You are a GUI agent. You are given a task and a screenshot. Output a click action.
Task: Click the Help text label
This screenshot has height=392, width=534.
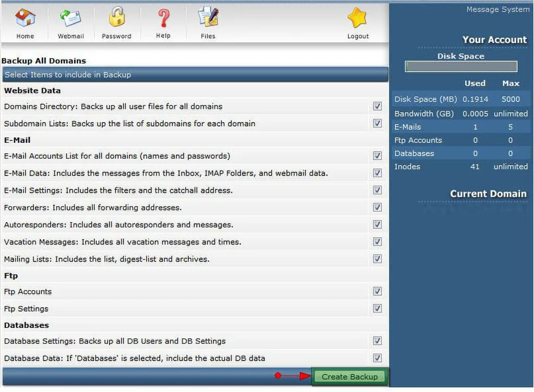click(163, 36)
